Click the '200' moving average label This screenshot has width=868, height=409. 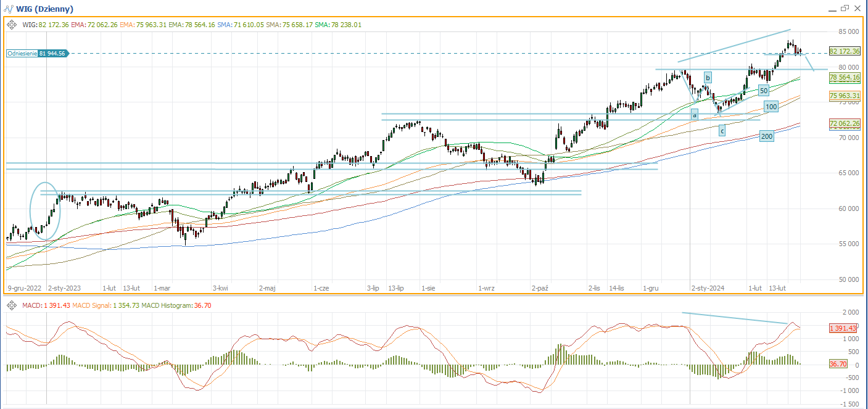[x=767, y=136]
